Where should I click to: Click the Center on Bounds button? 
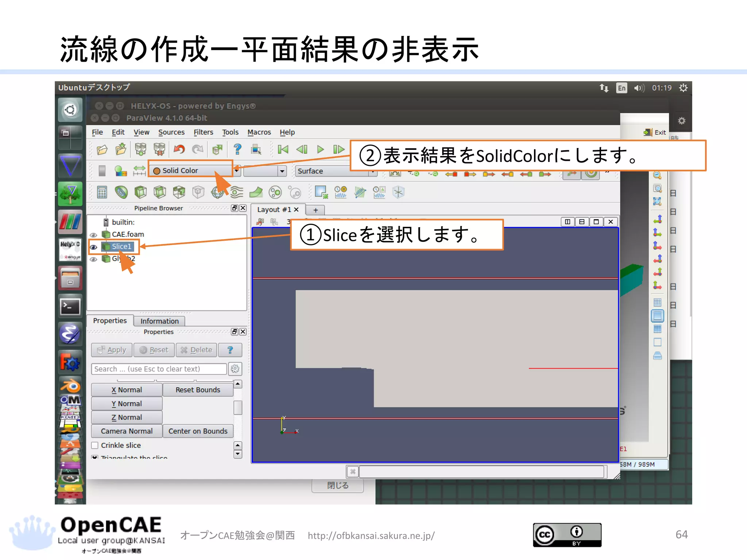198,431
